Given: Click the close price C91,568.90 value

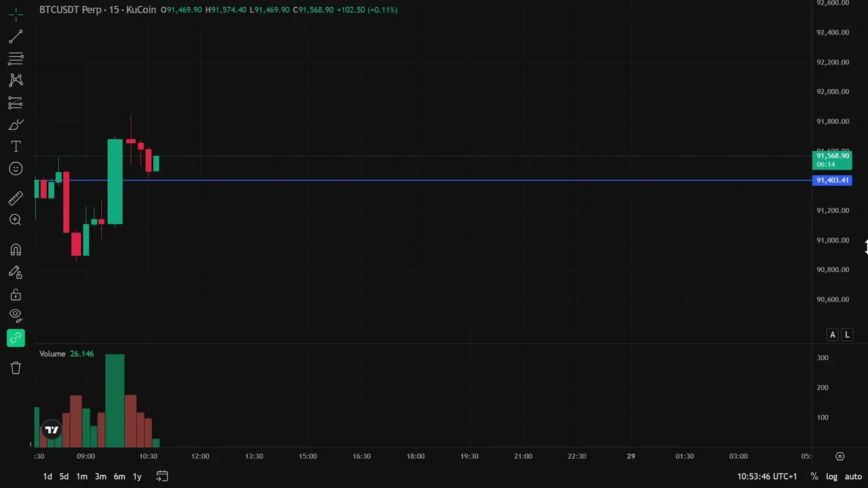Looking at the screenshot, I should click(x=313, y=10).
